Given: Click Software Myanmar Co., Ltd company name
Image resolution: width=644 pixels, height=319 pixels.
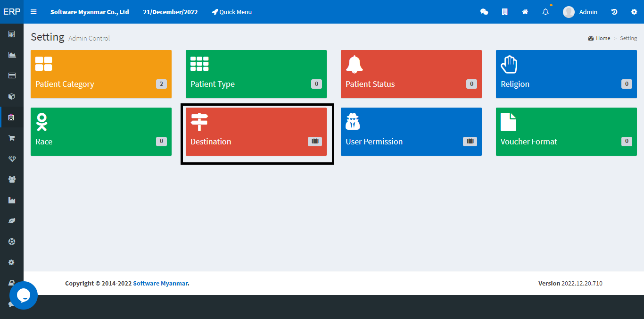Looking at the screenshot, I should point(90,12).
